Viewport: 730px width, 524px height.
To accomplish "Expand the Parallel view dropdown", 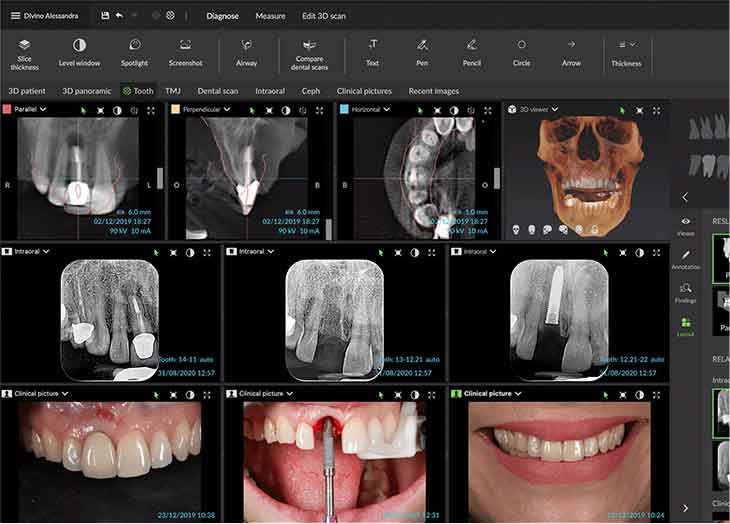I will click(43, 109).
